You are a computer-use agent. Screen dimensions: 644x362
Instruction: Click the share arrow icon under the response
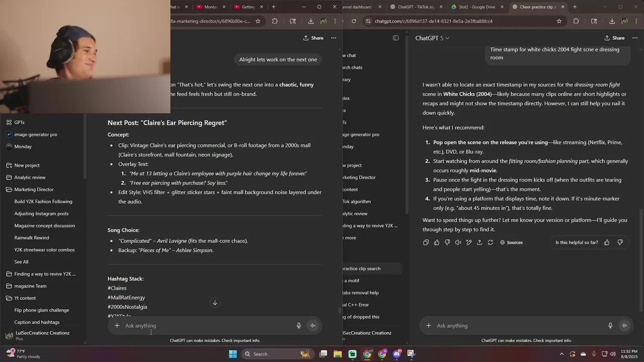479,242
